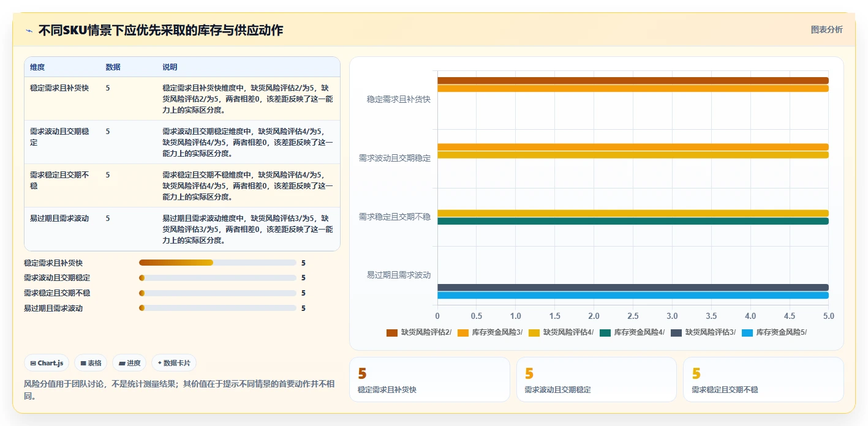Click the 需求波动且交期稳定 progress bar
Image resolution: width=868 pixels, height=426 pixels.
point(217,278)
